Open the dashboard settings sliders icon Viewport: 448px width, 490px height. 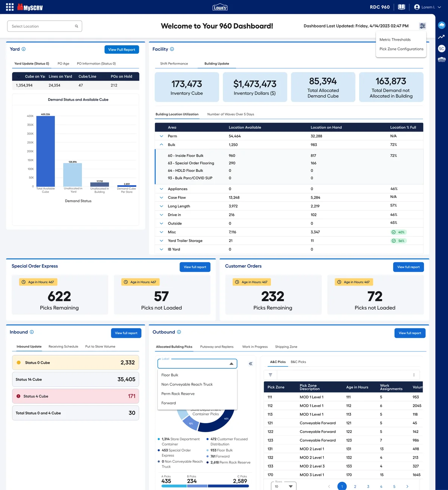(x=422, y=26)
